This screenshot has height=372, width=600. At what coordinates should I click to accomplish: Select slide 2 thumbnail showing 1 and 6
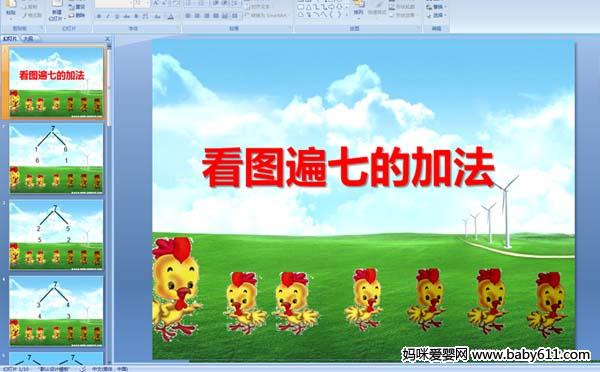click(x=56, y=158)
